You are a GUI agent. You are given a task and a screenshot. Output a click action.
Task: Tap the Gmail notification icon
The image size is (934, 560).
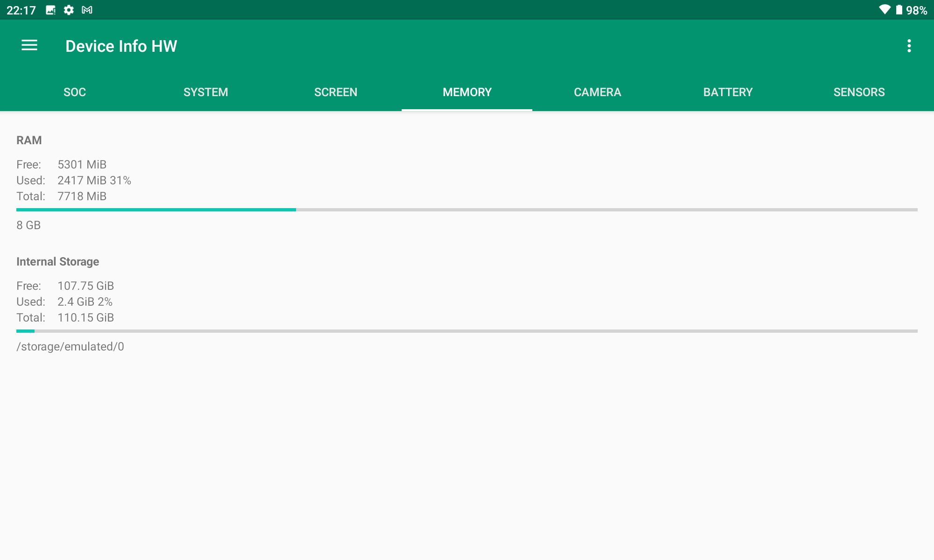pyautogui.click(x=87, y=10)
